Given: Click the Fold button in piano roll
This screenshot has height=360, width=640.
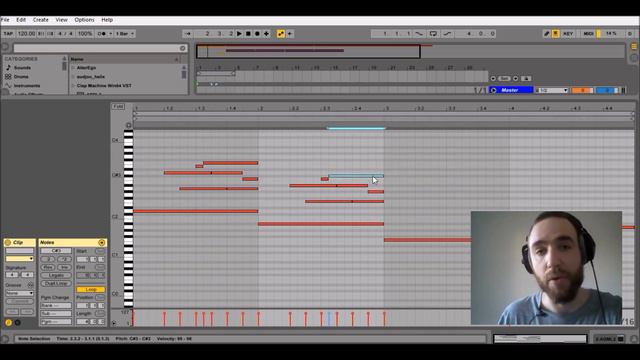Looking at the screenshot, I should coord(118,107).
